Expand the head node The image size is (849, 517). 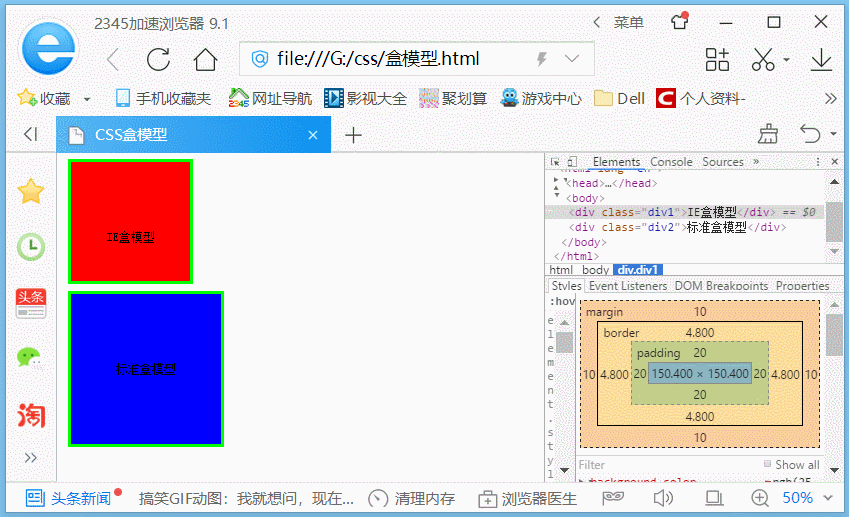(556, 179)
